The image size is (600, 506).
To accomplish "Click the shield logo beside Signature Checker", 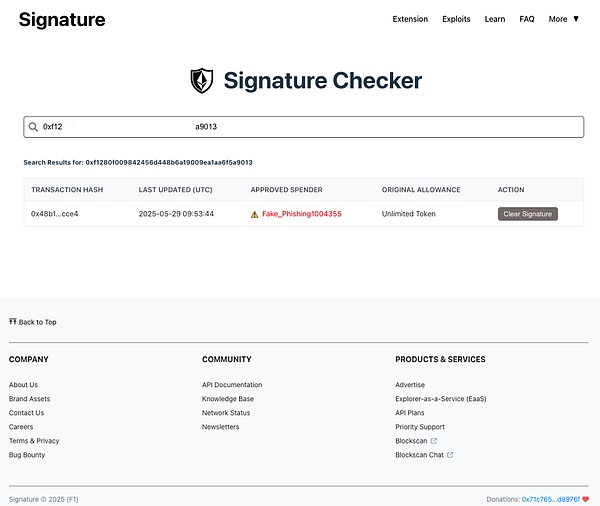I will [x=202, y=81].
